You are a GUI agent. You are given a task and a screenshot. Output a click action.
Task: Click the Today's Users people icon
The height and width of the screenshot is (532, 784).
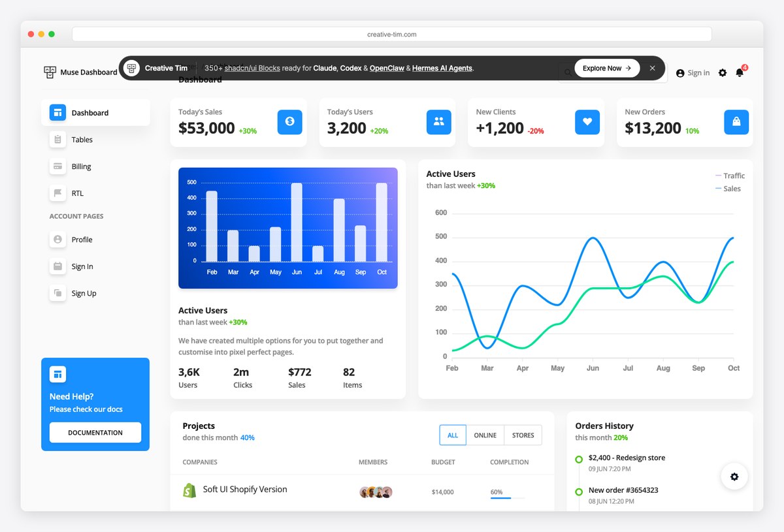(439, 121)
